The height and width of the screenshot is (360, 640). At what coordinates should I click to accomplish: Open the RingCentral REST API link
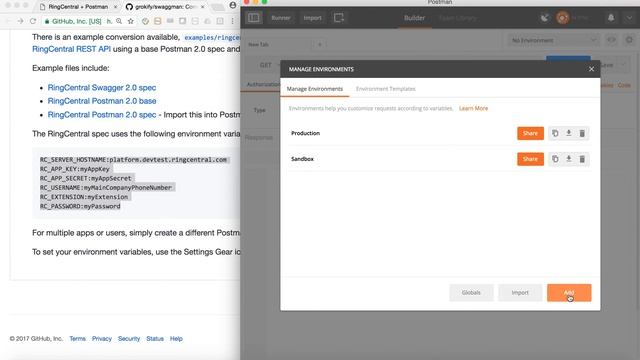[x=71, y=49]
